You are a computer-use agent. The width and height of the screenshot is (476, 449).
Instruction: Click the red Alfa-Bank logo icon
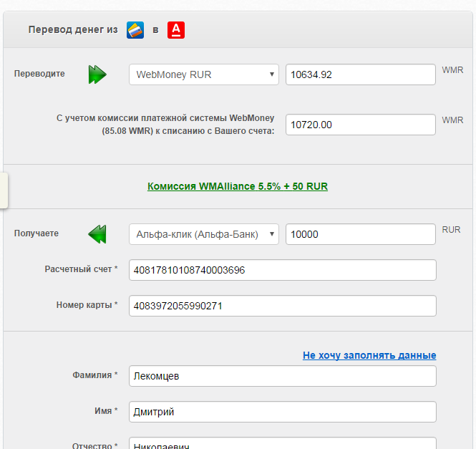pyautogui.click(x=176, y=30)
